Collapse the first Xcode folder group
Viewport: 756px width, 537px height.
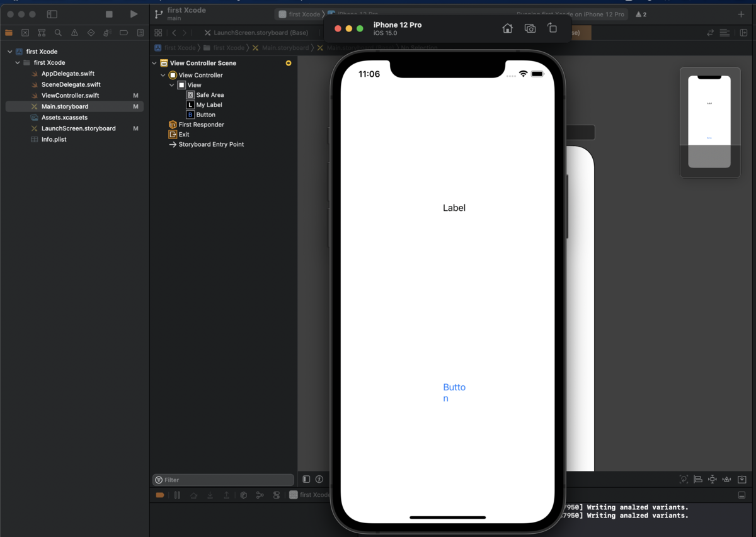(x=18, y=62)
